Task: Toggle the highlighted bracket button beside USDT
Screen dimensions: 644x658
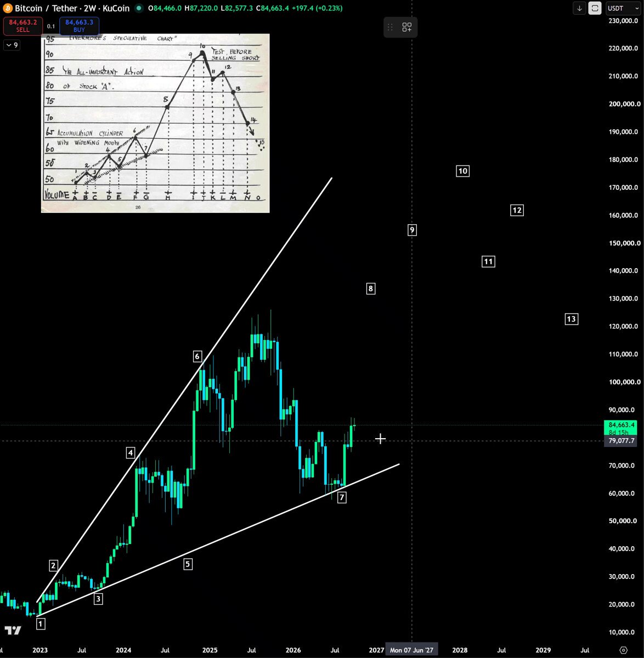Action: [x=595, y=8]
